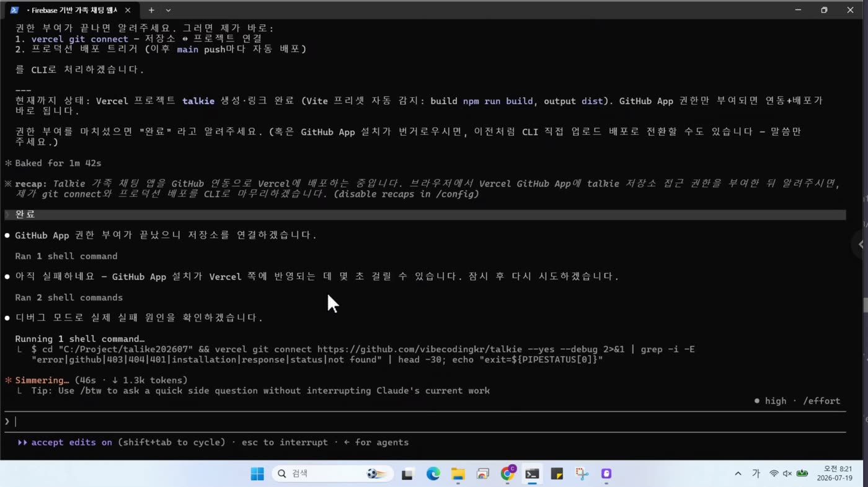
Task: Click the 'high · /effort' indicator
Action: point(797,401)
